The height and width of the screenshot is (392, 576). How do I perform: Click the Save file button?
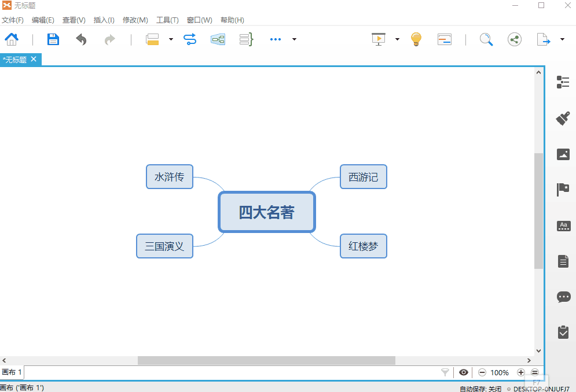[x=53, y=39]
